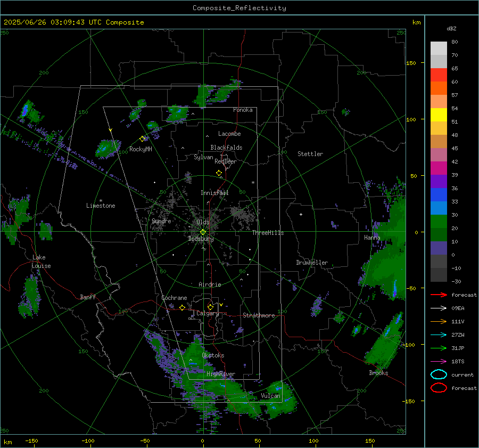Click the HighRiver city label
Screen dimensions: 479x448
pyautogui.click(x=220, y=374)
